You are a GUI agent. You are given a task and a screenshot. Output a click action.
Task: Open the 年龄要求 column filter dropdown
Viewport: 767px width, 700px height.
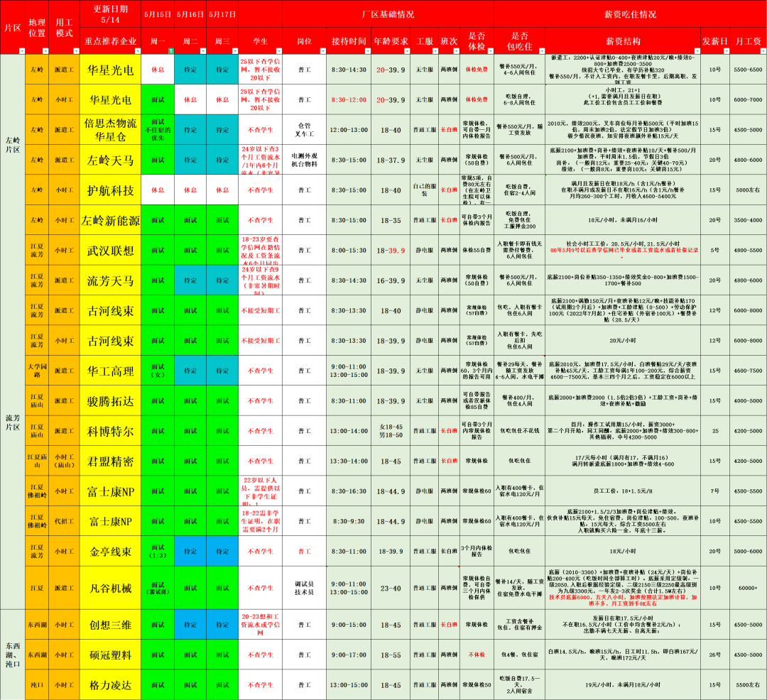click(x=407, y=51)
